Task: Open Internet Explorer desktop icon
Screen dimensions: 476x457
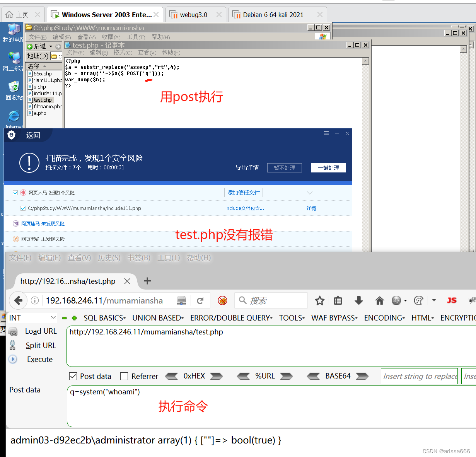Action: (x=14, y=119)
